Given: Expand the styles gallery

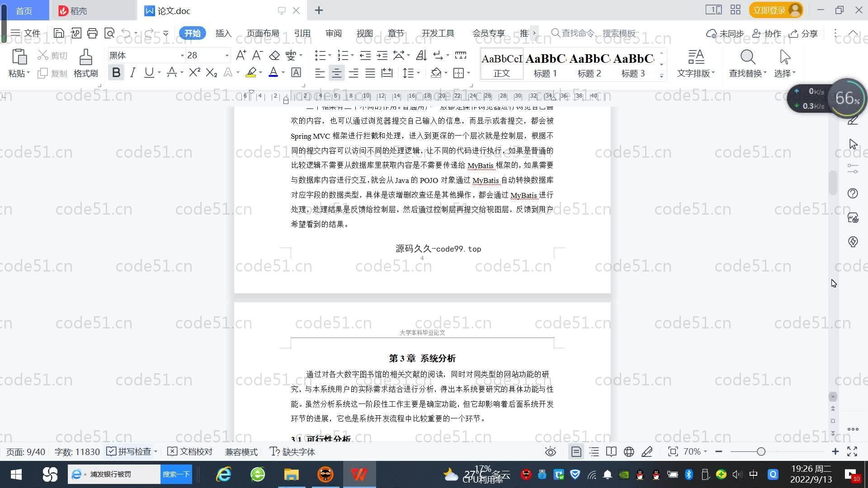Looking at the screenshot, I should click(661, 76).
